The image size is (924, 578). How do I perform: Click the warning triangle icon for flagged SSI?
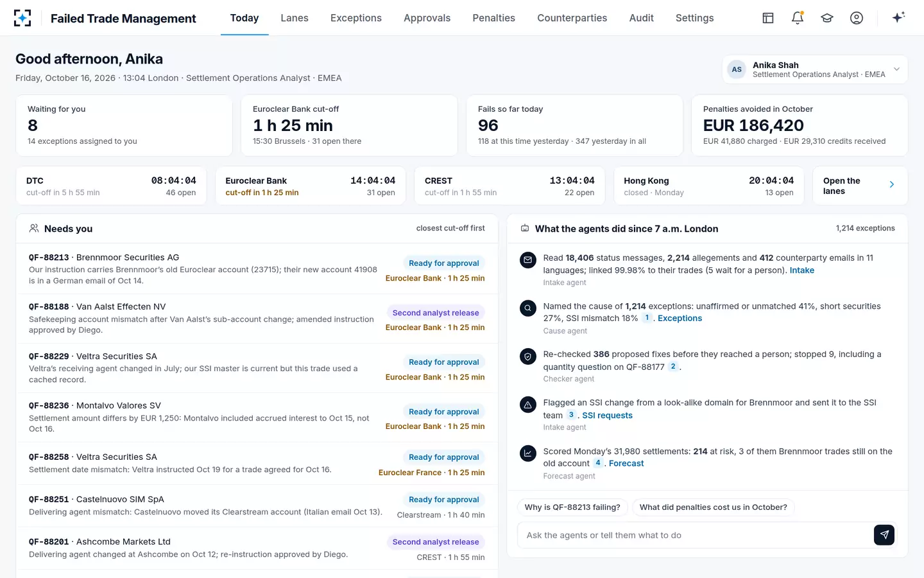[x=527, y=405]
